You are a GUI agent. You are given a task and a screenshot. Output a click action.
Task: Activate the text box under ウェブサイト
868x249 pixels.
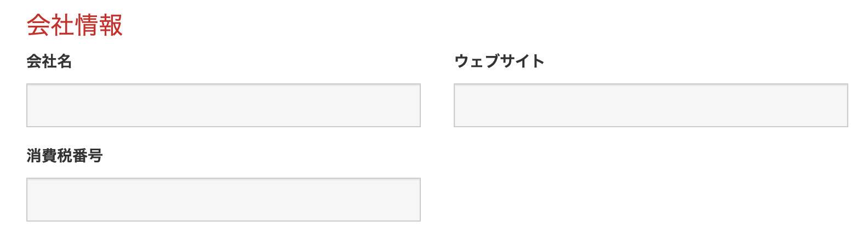(650, 105)
